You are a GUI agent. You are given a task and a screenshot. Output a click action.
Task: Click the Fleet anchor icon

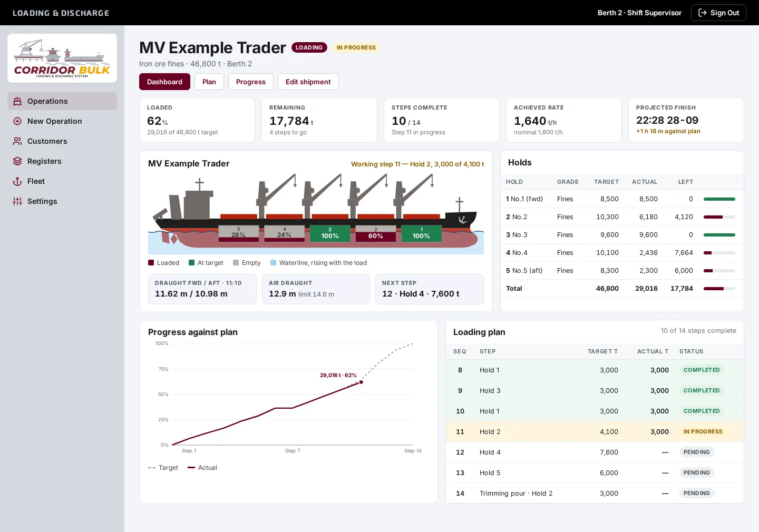click(17, 181)
